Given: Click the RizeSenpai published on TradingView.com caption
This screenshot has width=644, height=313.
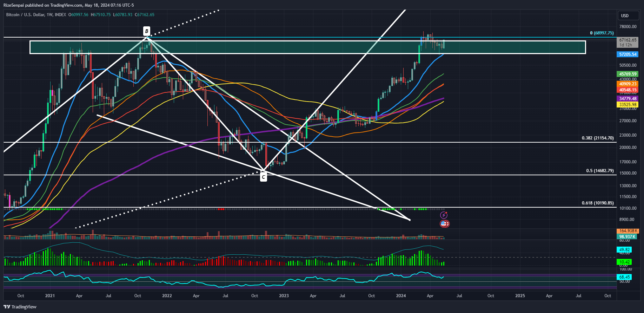Looking at the screenshot, I should tap(68, 5).
